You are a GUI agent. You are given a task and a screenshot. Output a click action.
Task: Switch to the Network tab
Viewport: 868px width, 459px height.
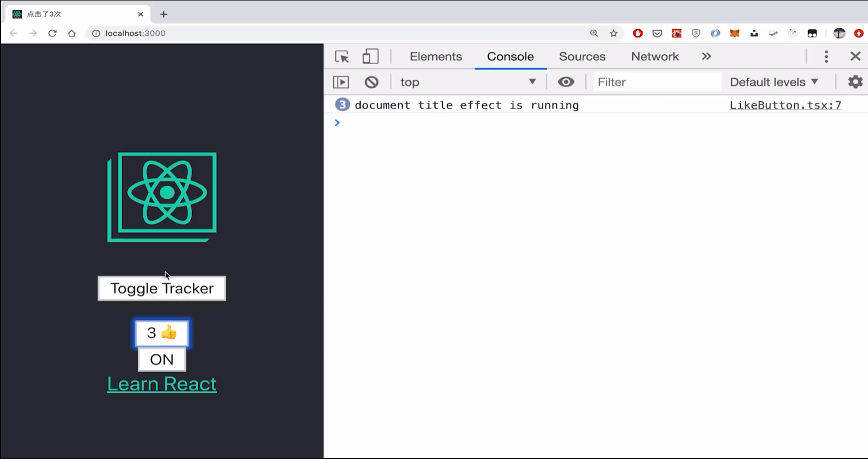[655, 57]
